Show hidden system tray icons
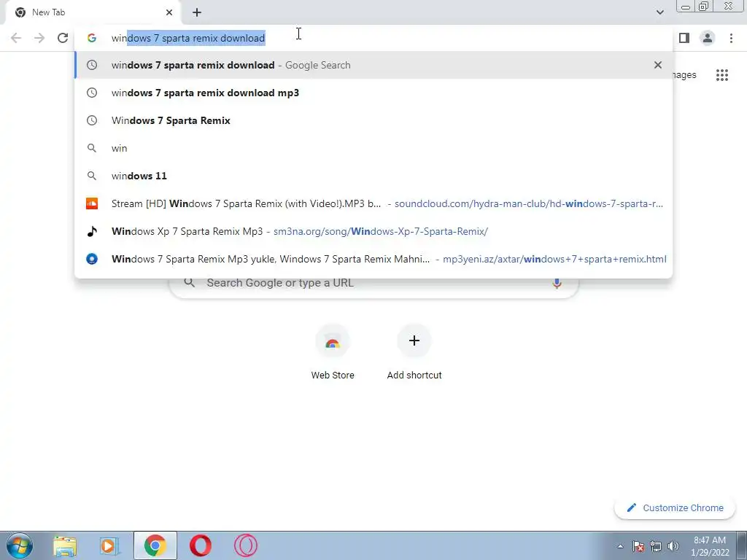The height and width of the screenshot is (560, 747). coord(620,546)
